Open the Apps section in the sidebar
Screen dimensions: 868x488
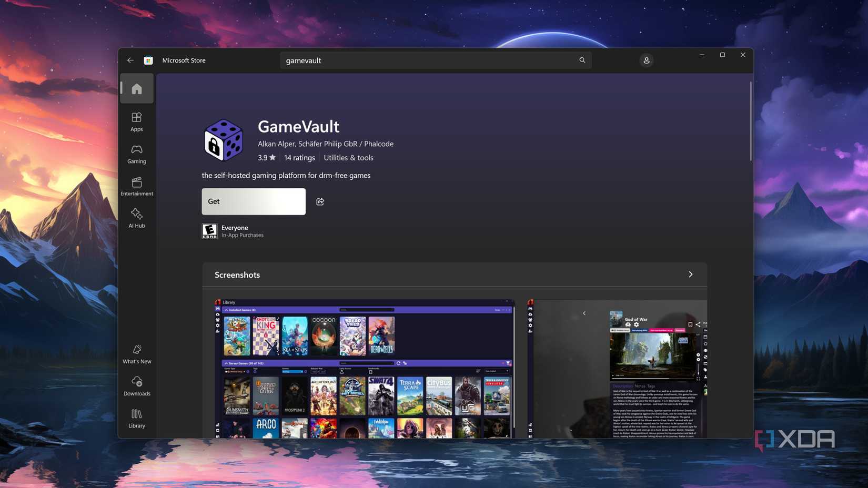click(137, 121)
